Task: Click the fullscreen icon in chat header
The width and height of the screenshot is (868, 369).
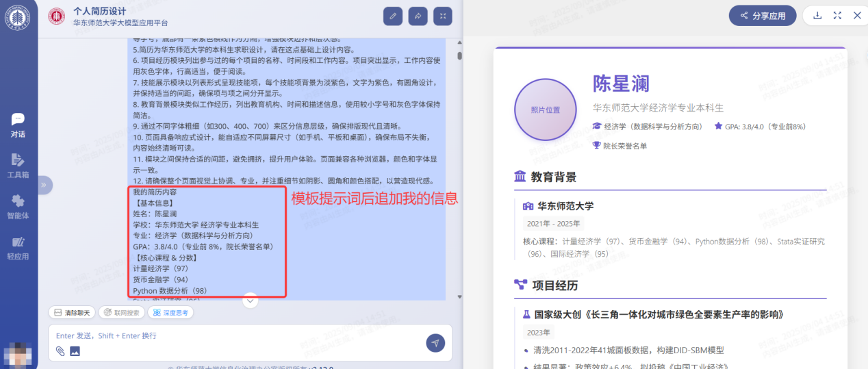Action: 443,16
